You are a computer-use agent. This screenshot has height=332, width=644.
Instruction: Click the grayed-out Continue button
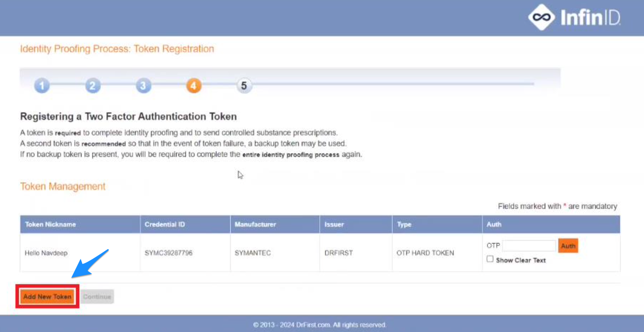pos(97,296)
